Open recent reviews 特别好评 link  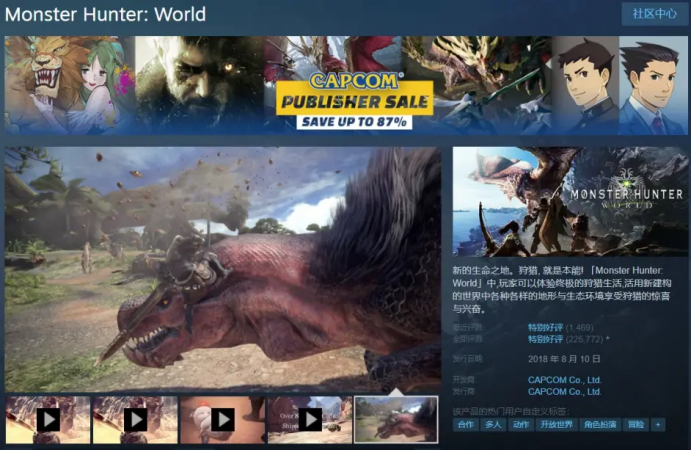pyautogui.click(x=545, y=328)
